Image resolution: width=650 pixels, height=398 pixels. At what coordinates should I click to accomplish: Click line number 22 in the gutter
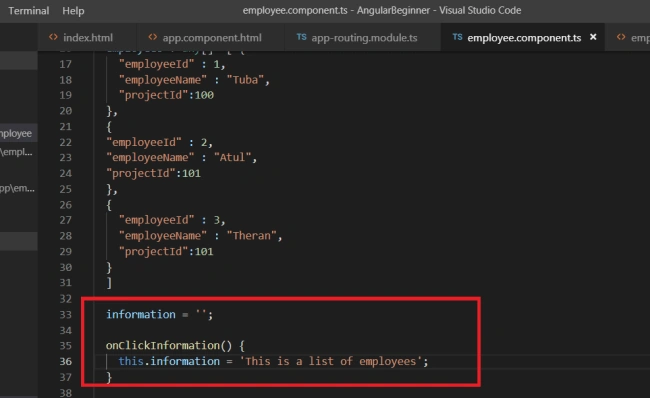pos(65,142)
